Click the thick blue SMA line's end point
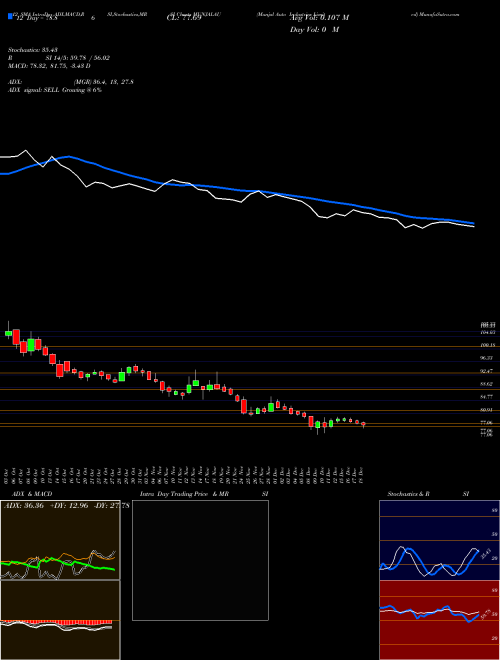This screenshot has height=660, width=500. click(474, 223)
